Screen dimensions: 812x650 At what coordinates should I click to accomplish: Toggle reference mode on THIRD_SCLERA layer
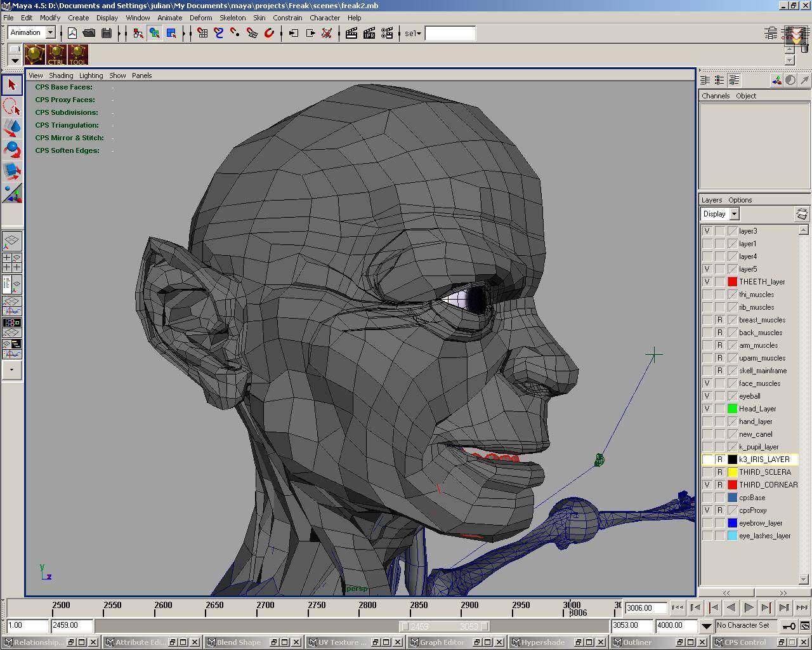tap(719, 472)
